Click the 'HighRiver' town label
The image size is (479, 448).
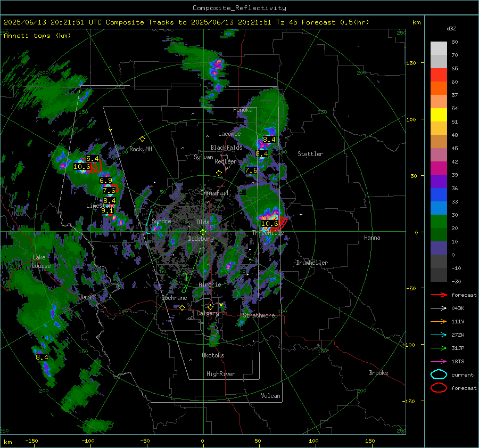tap(221, 374)
